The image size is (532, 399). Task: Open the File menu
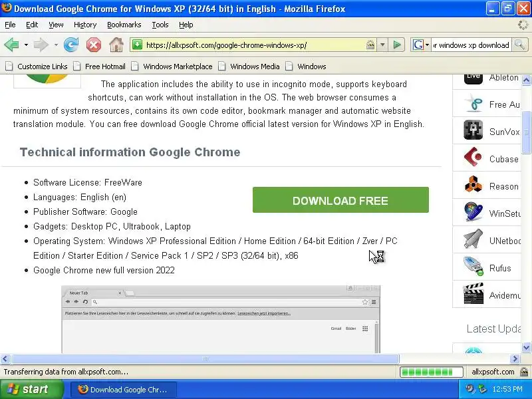click(x=10, y=25)
